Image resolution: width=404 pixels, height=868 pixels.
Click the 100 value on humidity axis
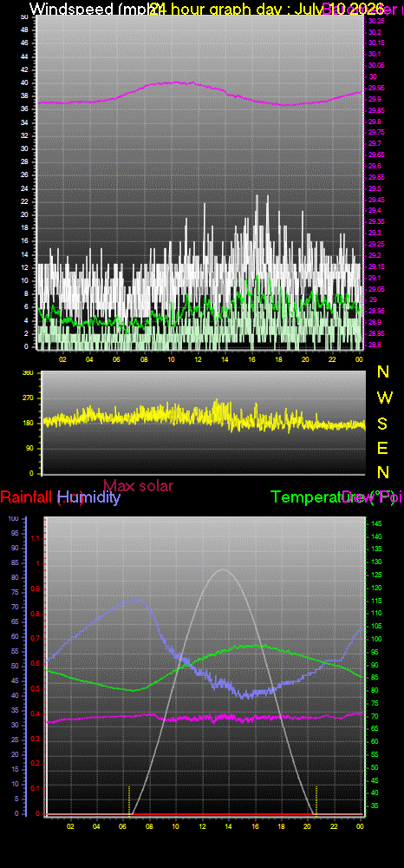pyautogui.click(x=13, y=518)
